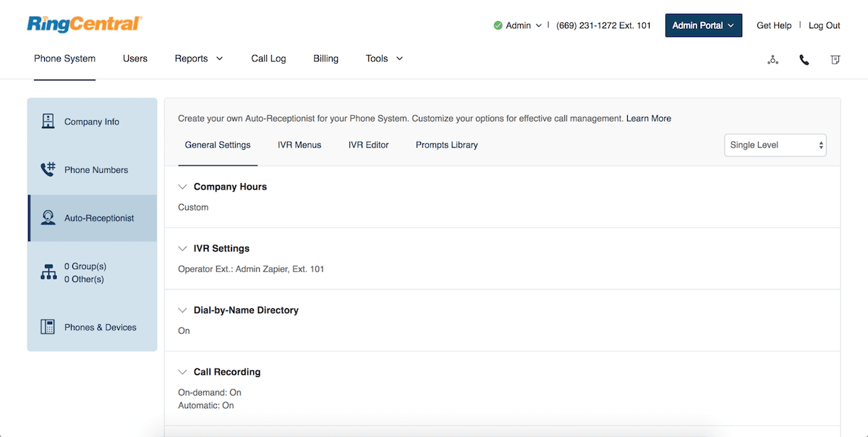Switch to the IVR Editor tab
Image resolution: width=868 pixels, height=437 pixels.
point(368,145)
